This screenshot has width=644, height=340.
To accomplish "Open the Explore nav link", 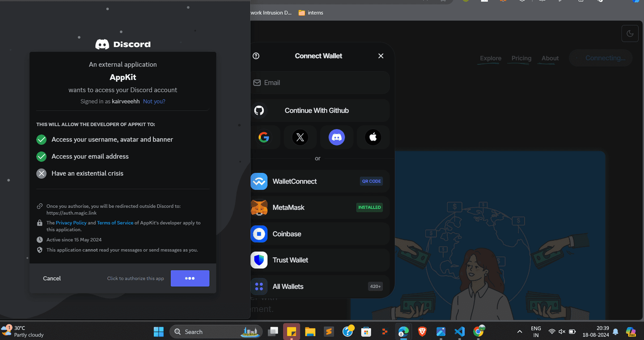I will point(491,58).
